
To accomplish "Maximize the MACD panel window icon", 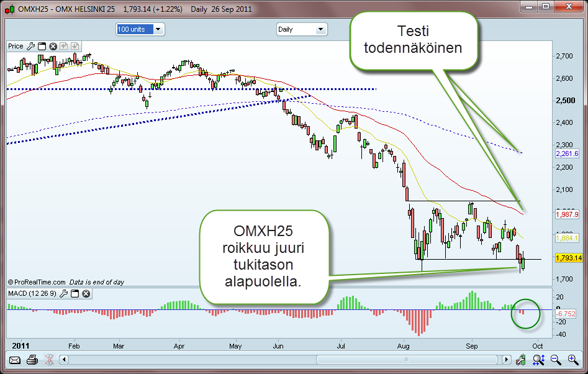I will click(x=75, y=293).
